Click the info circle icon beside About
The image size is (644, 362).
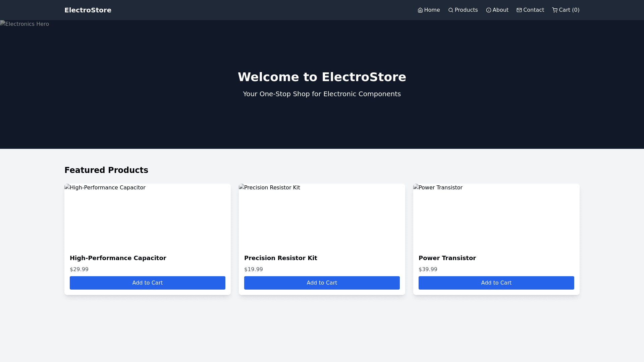click(488, 10)
